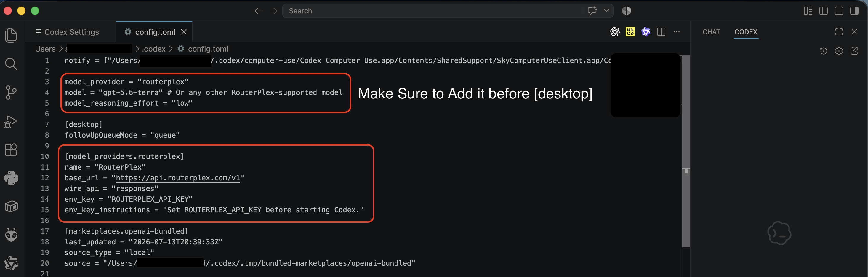Open the Customize Layout control

[x=808, y=11]
